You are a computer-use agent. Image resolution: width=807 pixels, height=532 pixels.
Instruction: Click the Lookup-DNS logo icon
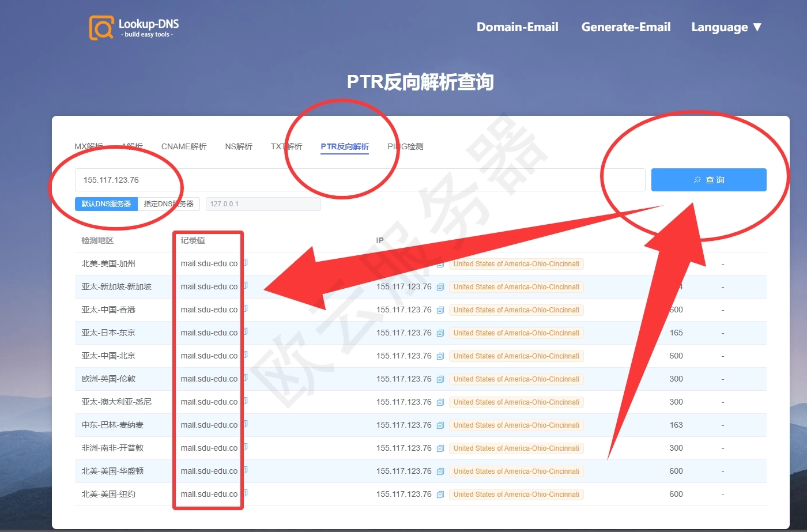101,27
